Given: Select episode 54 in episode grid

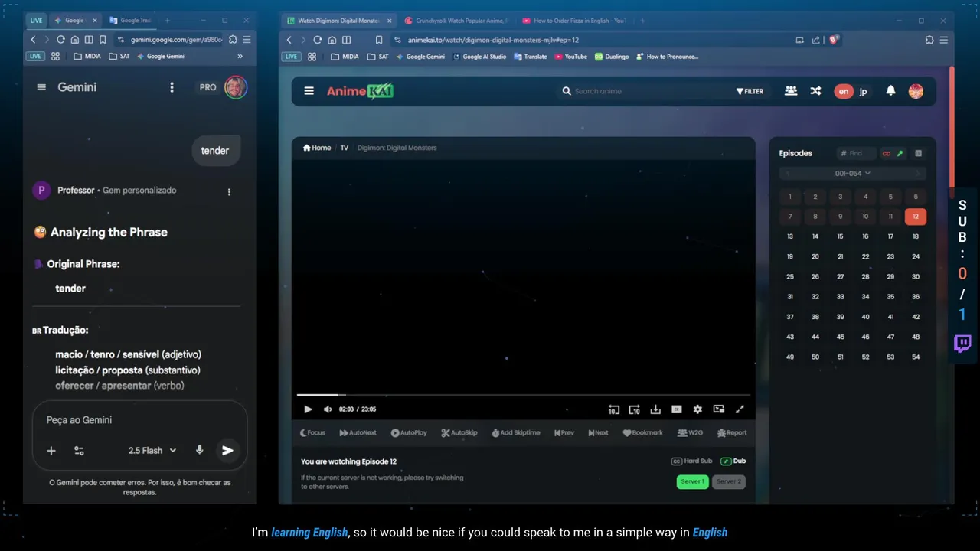Looking at the screenshot, I should pos(916,357).
